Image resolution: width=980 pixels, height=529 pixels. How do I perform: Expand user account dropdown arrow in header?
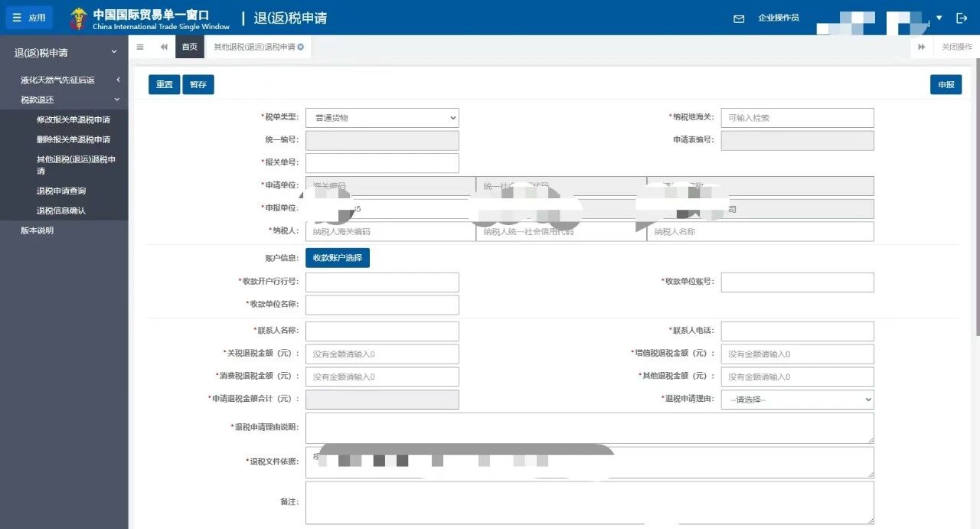(x=939, y=18)
